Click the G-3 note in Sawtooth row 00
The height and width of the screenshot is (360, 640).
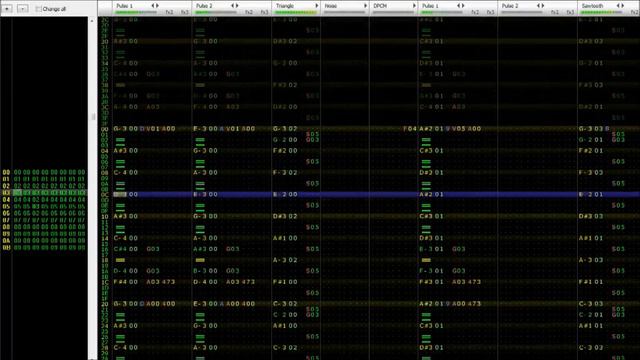tap(585, 129)
